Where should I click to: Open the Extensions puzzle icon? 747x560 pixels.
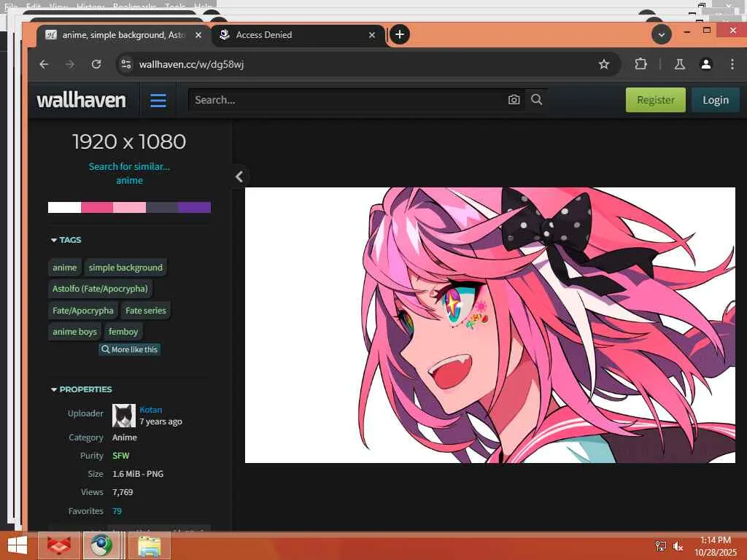(640, 64)
